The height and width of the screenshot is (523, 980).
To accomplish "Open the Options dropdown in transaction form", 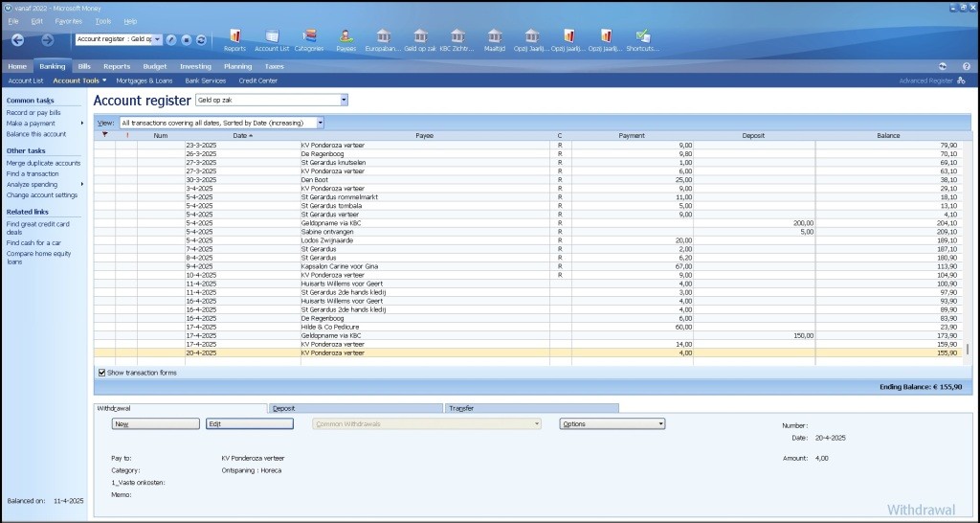I will click(x=612, y=424).
